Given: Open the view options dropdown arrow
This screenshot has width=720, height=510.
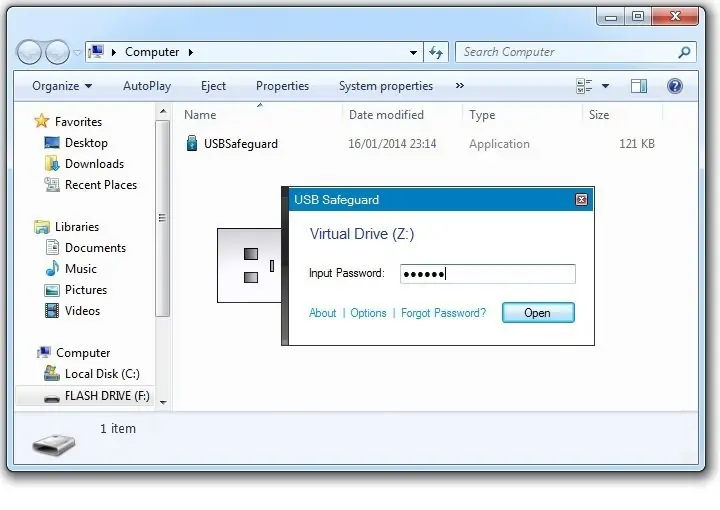Looking at the screenshot, I should tap(606, 86).
